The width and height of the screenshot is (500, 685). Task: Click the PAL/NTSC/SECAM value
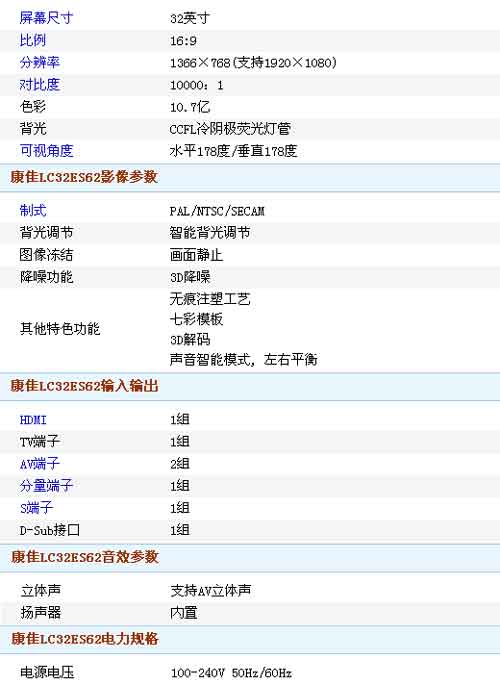click(x=217, y=211)
